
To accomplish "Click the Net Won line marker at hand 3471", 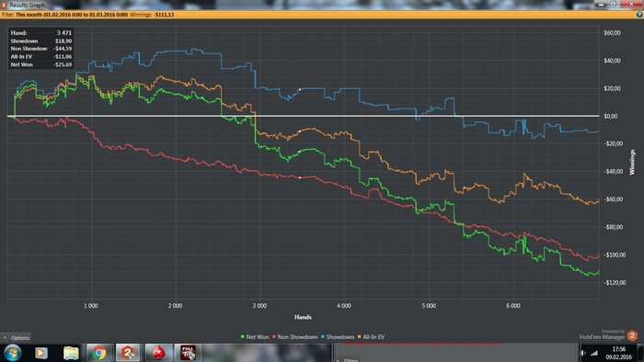I will click(300, 152).
